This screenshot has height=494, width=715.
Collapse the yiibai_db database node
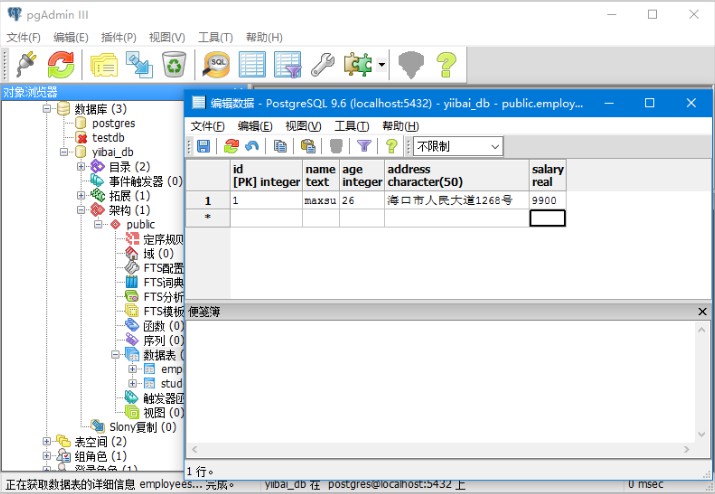coord(64,152)
